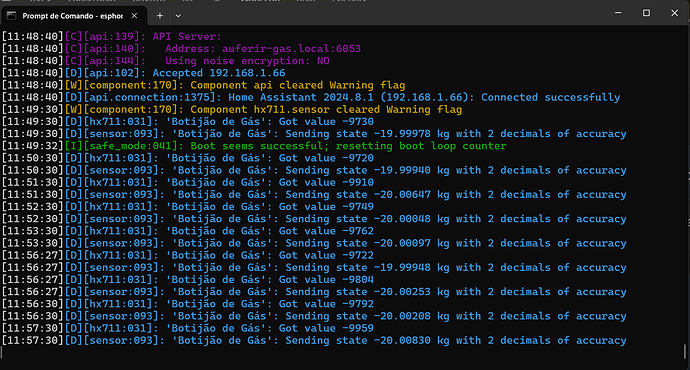Click the cursor on the empty prompt line
690x370 pixels.
(3, 353)
